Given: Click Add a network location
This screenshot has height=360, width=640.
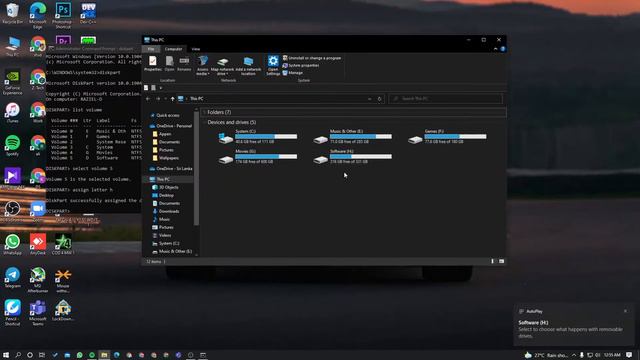Looking at the screenshot, I should point(248,66).
